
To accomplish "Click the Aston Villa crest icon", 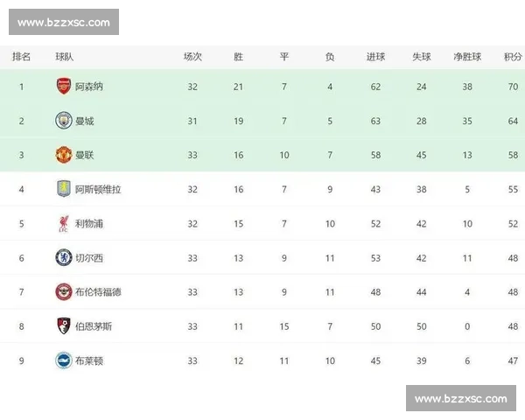I will coord(64,189).
